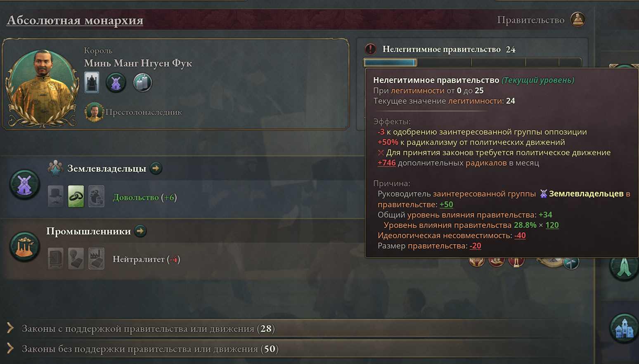The width and height of the screenshot is (639, 364).
Task: Click the government icon beside Правительство
Action: 577,19
